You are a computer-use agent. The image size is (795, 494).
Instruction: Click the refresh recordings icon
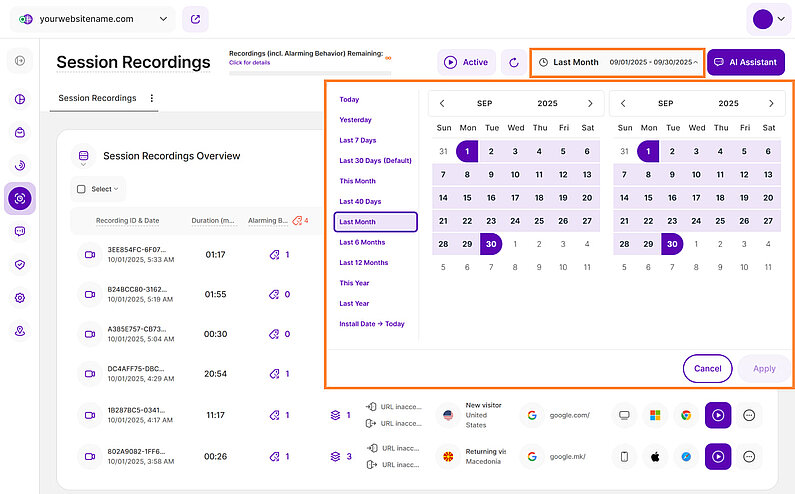click(514, 62)
